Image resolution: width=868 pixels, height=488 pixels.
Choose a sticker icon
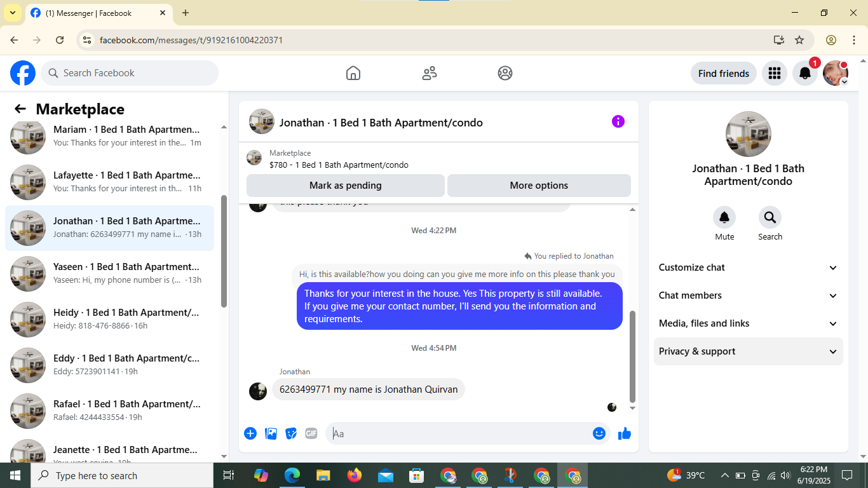pyautogui.click(x=291, y=433)
